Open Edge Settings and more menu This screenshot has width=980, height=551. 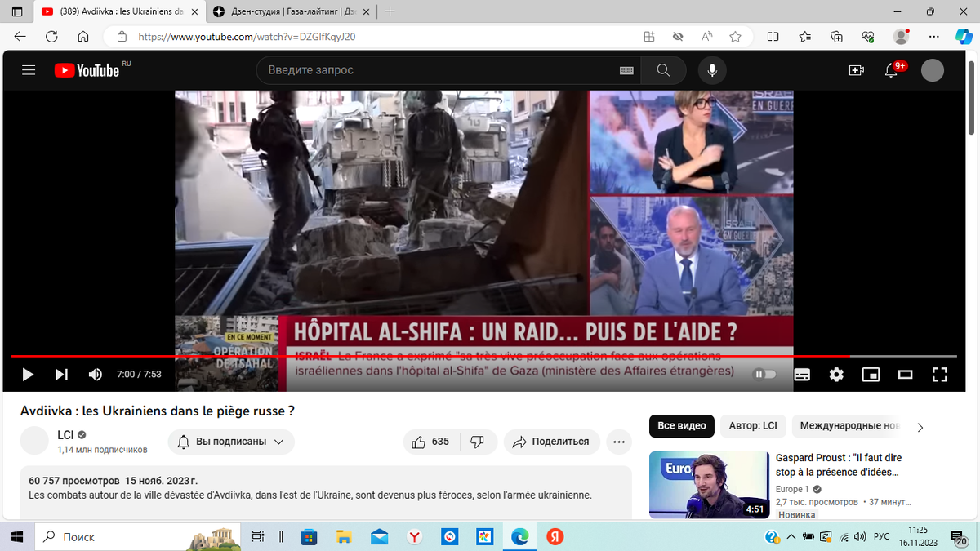coord(933,37)
